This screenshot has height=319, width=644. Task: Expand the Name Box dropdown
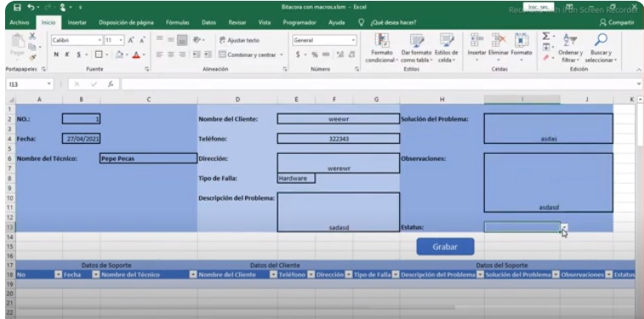coord(49,84)
